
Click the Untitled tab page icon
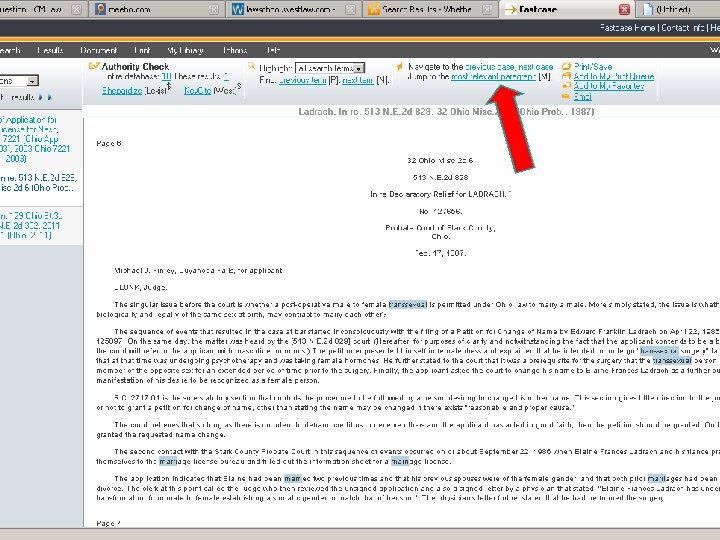648,9
